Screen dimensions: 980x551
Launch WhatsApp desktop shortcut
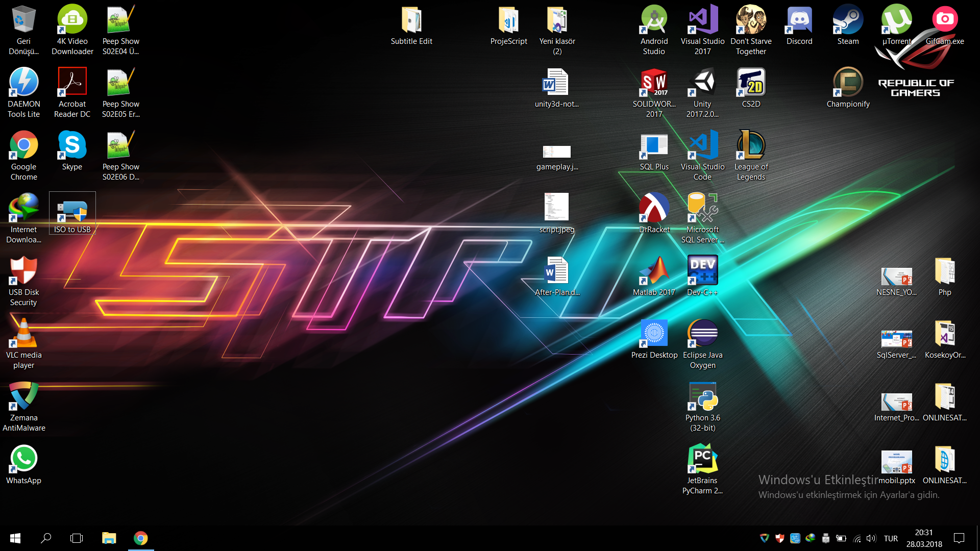[23, 464]
